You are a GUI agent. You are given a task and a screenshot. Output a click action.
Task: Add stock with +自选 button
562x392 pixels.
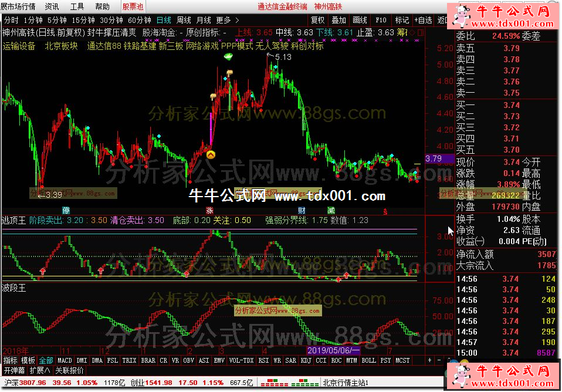[x=424, y=20]
